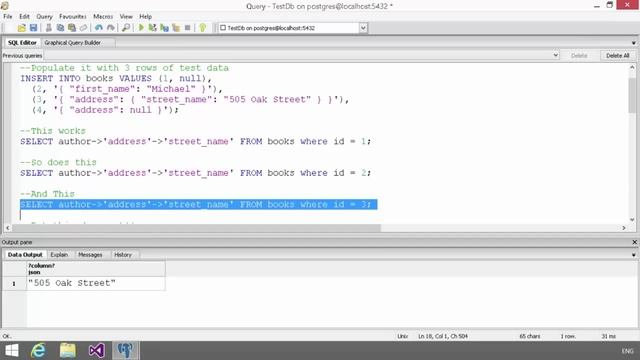Click the editor vertical scrollbar thumb
This screenshot has height=360, width=640.
point(632,95)
